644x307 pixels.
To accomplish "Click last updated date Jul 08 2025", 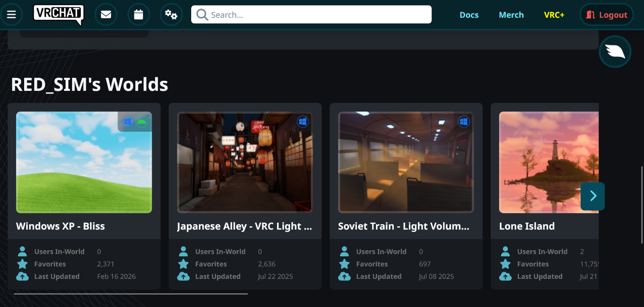I will coord(436,276).
